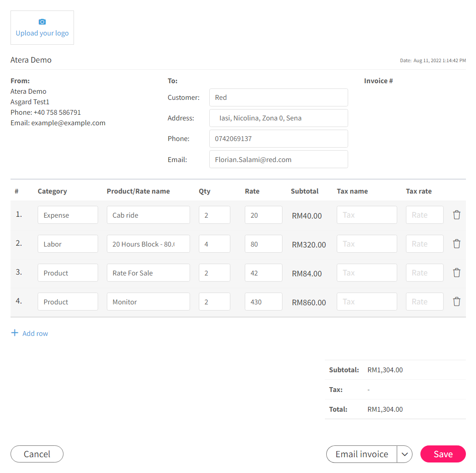The height and width of the screenshot is (473, 476).
Task: Click the Tax rate field for Labor row
Action: click(x=425, y=244)
